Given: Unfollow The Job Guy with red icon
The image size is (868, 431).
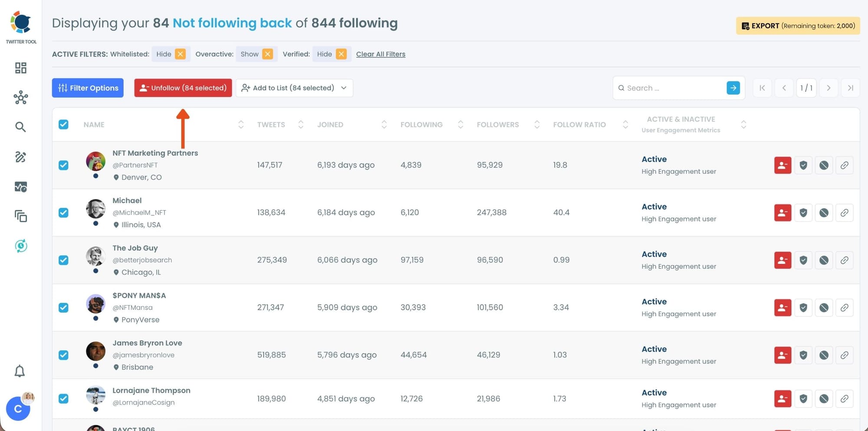Looking at the screenshot, I should (783, 260).
